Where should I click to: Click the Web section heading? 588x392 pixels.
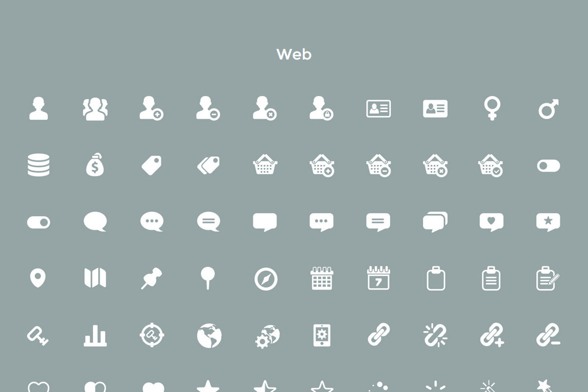point(294,54)
